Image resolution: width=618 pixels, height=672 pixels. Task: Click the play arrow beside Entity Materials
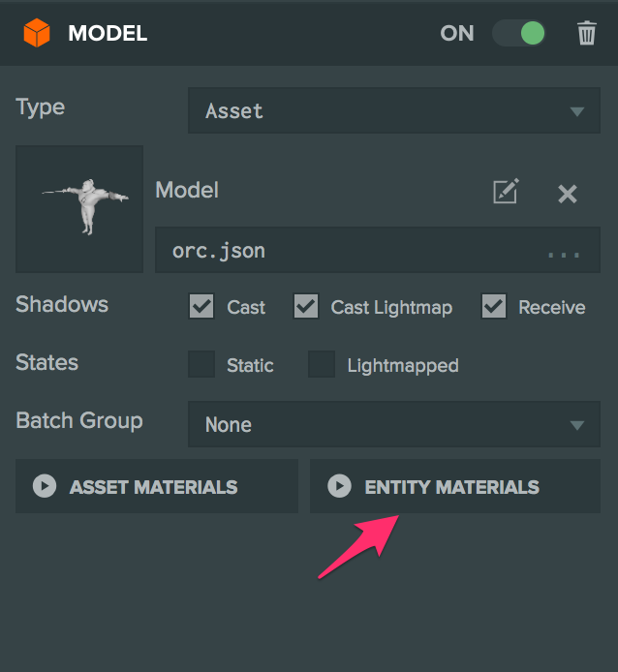point(339,486)
